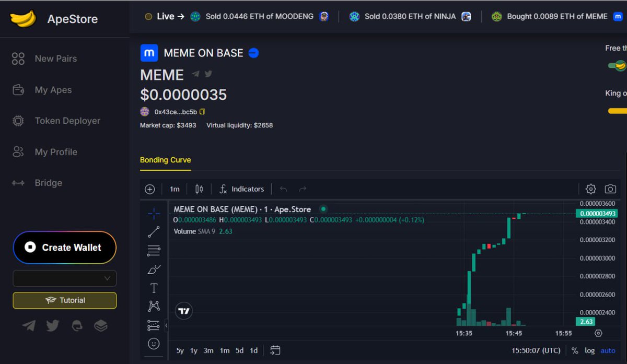The image size is (627, 364).
Task: Click the Virtual liquidity: $2658 text
Action: click(240, 125)
